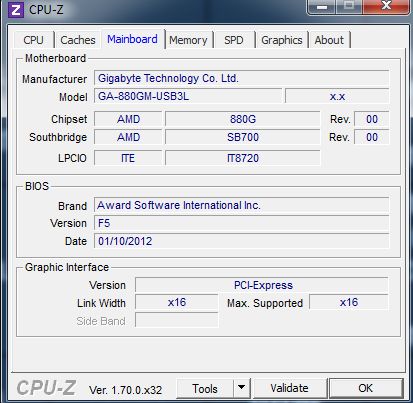Click the Tools button
Image resolution: width=413 pixels, height=403 pixels.
click(205, 388)
